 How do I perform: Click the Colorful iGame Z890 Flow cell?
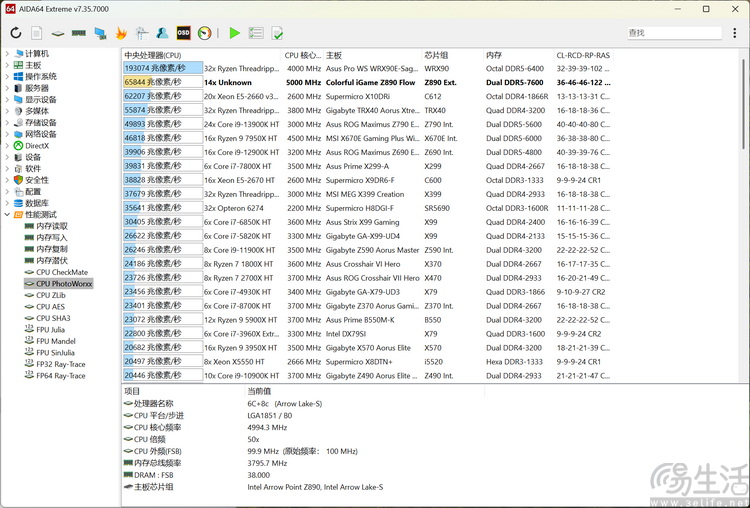click(x=370, y=82)
